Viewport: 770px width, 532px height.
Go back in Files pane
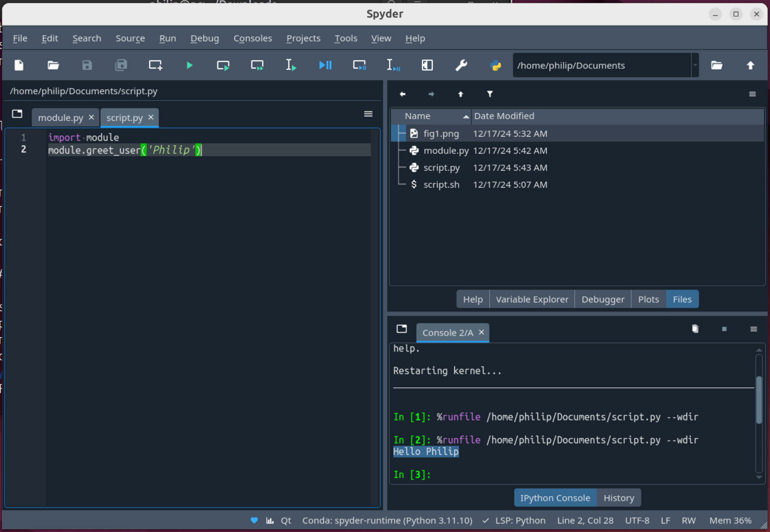[x=402, y=94]
